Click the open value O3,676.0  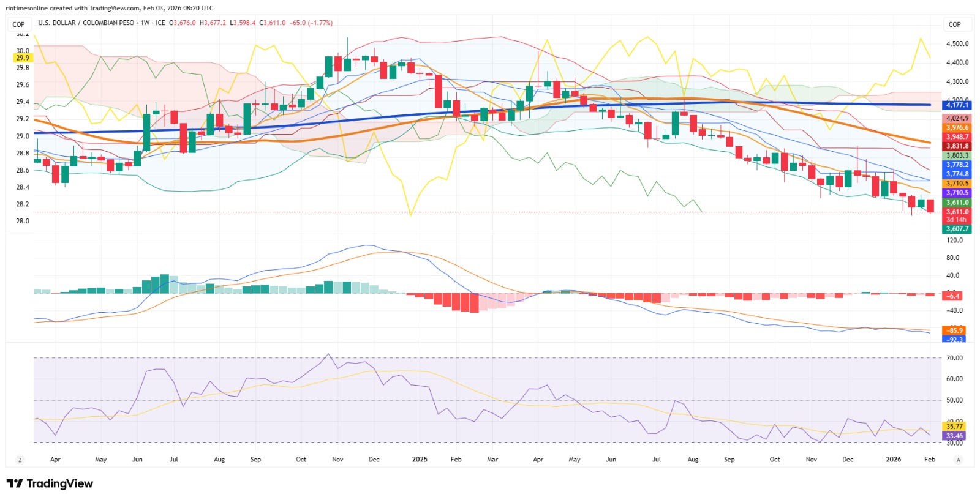tap(183, 23)
